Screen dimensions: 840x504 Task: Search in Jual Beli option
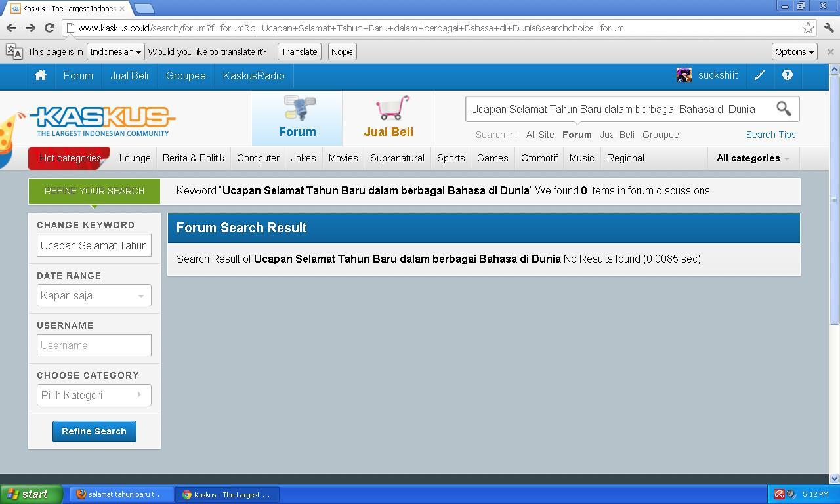pyautogui.click(x=617, y=135)
